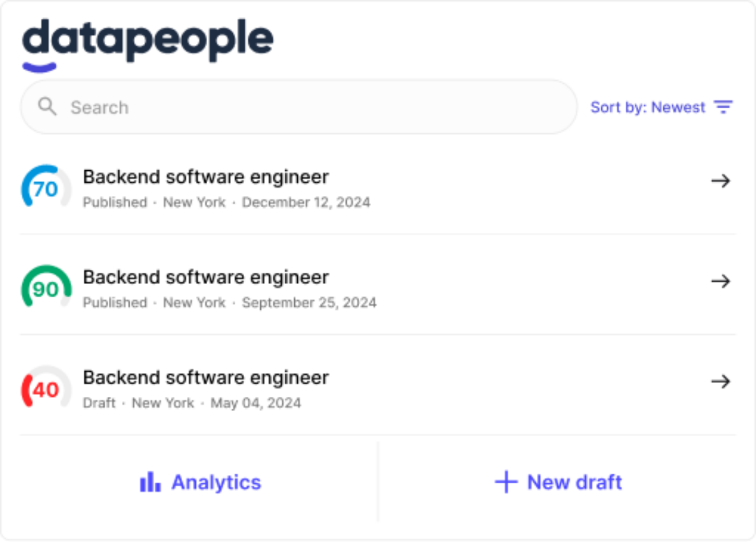
Task: Open the Backend software engineer draft title
Action: 206,377
